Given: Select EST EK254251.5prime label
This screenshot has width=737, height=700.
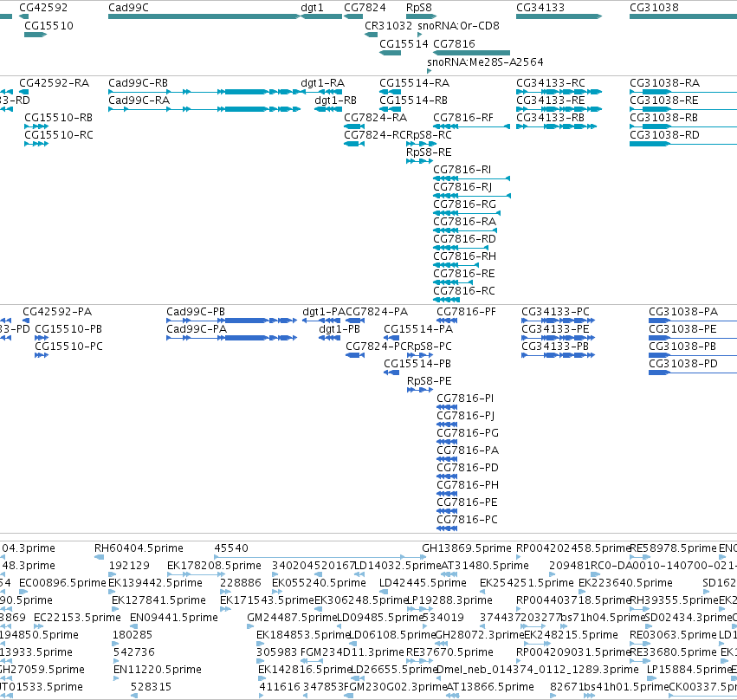Looking at the screenshot, I should 527,583.
